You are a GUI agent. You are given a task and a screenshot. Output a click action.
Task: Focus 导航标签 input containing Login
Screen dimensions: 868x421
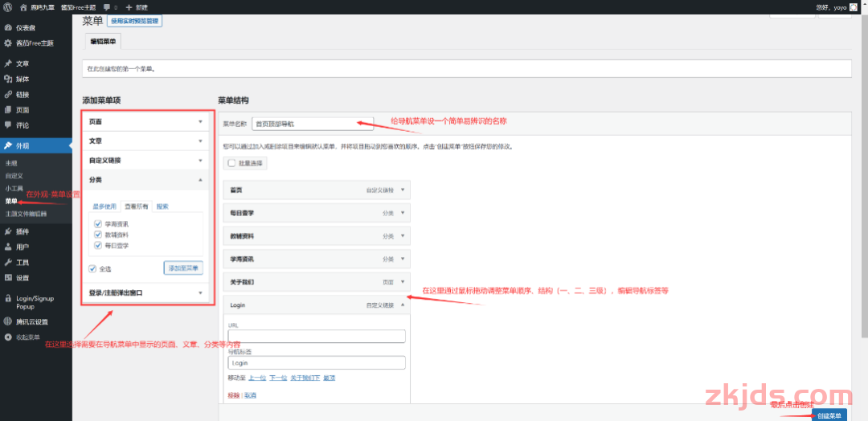(x=317, y=362)
